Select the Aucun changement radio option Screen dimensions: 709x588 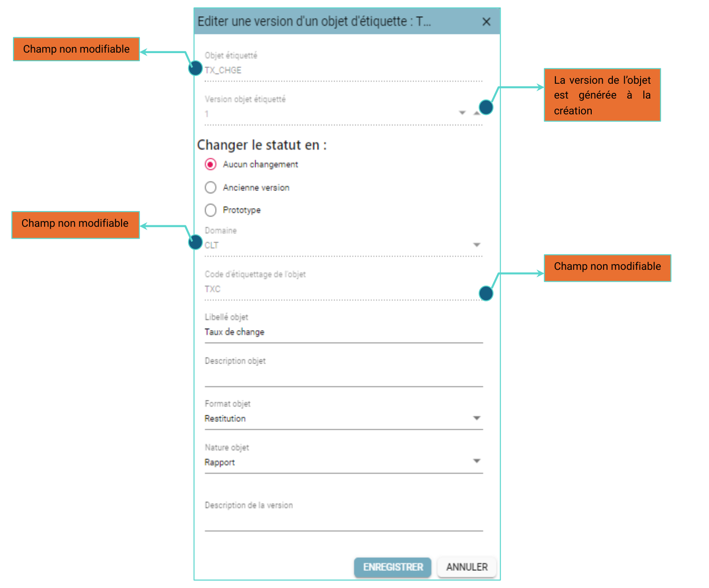tap(211, 165)
